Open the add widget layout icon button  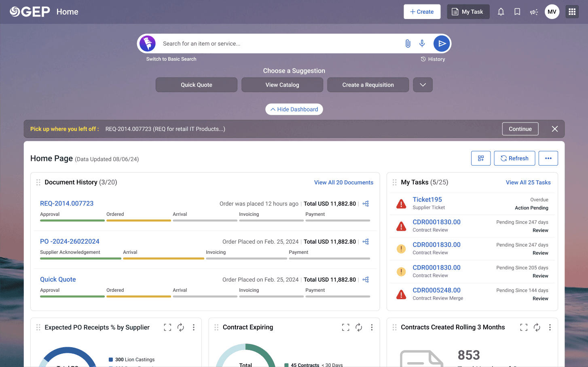[x=481, y=158]
